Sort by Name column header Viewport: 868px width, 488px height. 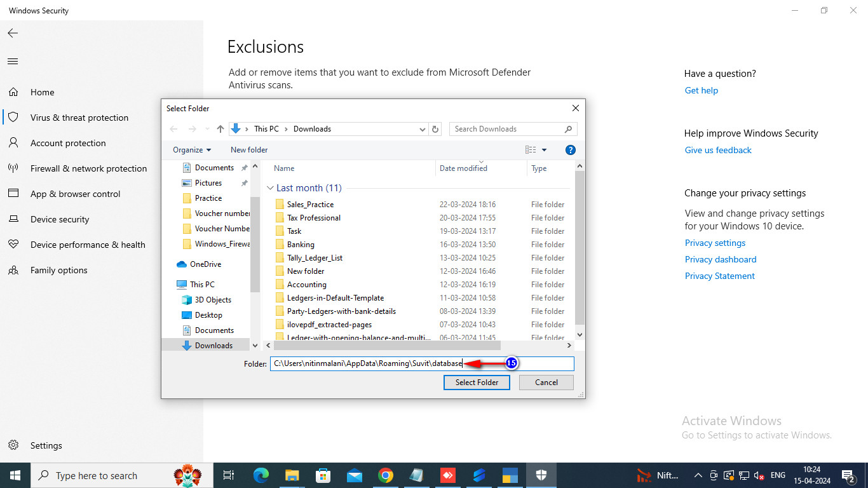284,168
